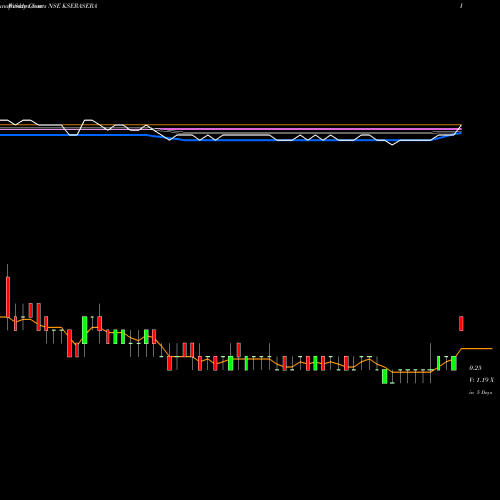Click the 'NSE KSERASERA' chart title text
The image size is (500, 500).
(x=73, y=6)
